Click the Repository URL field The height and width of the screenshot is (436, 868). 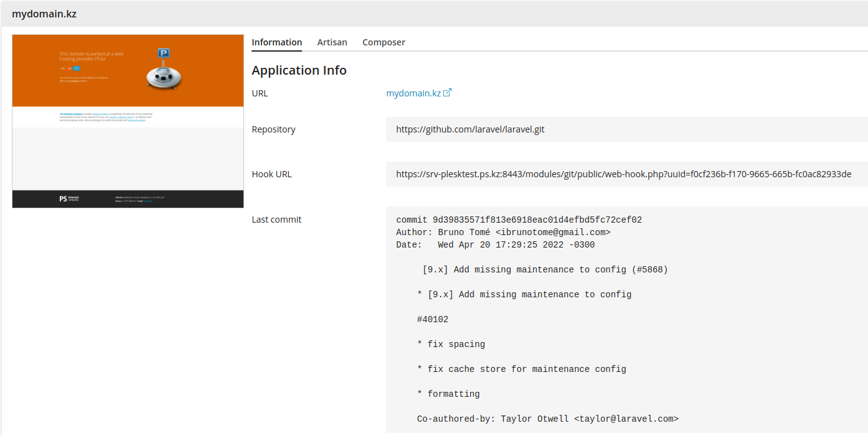(x=626, y=129)
